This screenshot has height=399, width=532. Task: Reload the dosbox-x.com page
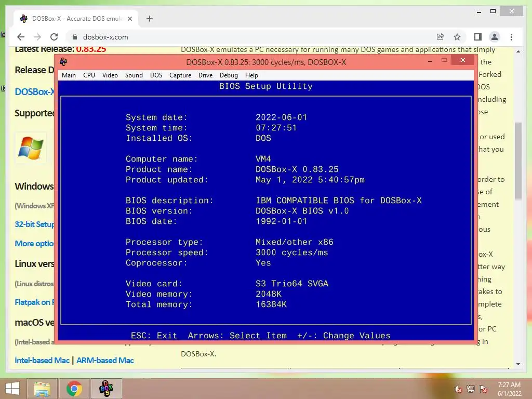click(54, 37)
